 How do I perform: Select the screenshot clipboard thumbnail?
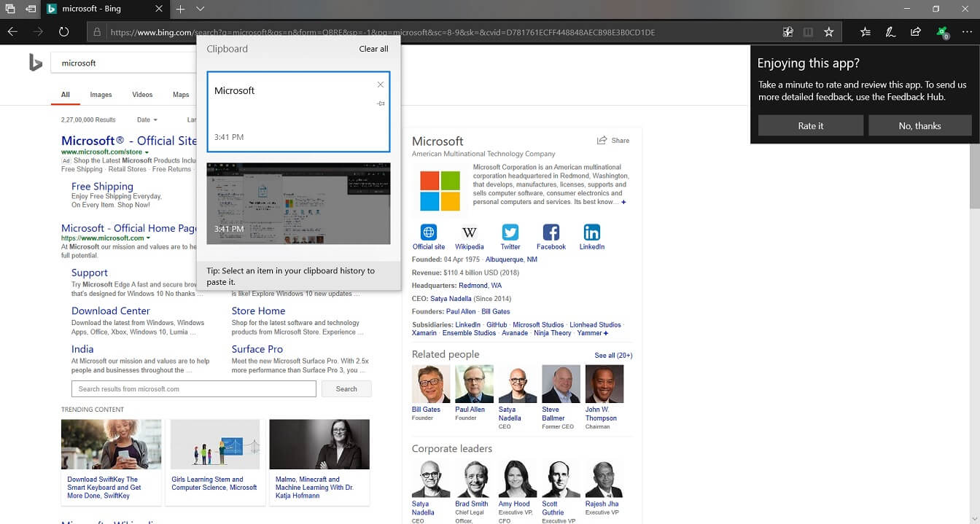point(298,203)
